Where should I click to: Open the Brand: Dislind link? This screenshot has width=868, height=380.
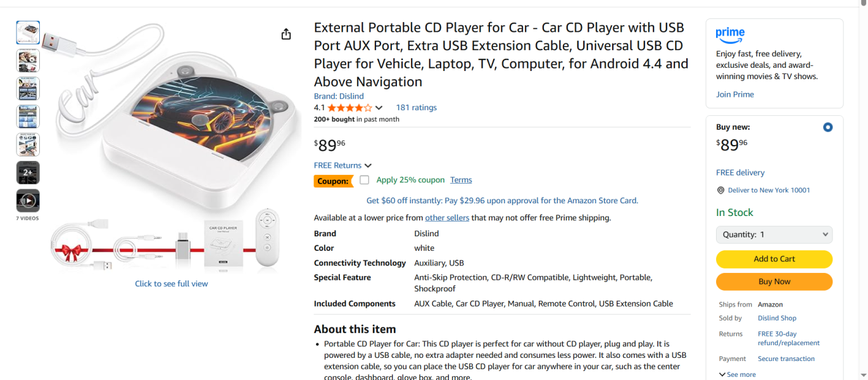coord(339,96)
